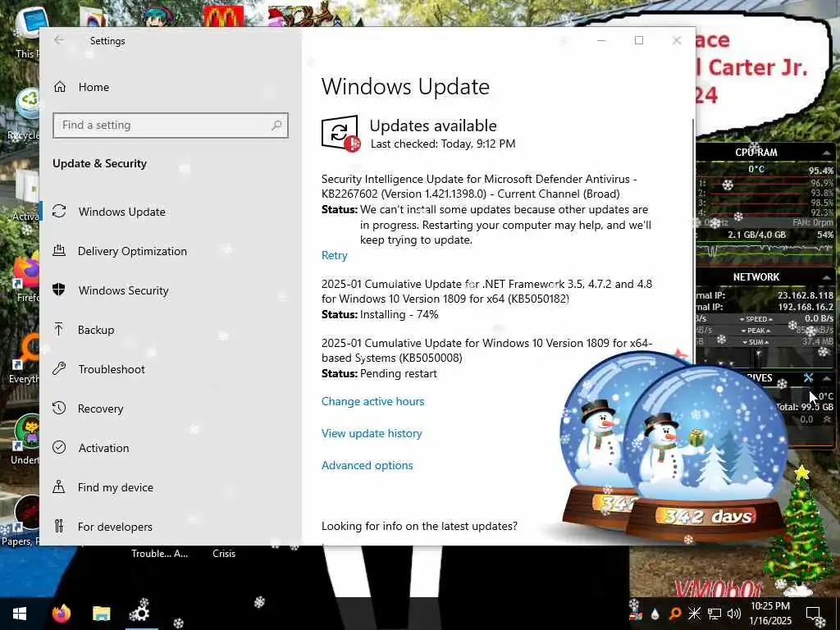Open Advanced options link
This screenshot has height=630, width=840.
point(367,466)
